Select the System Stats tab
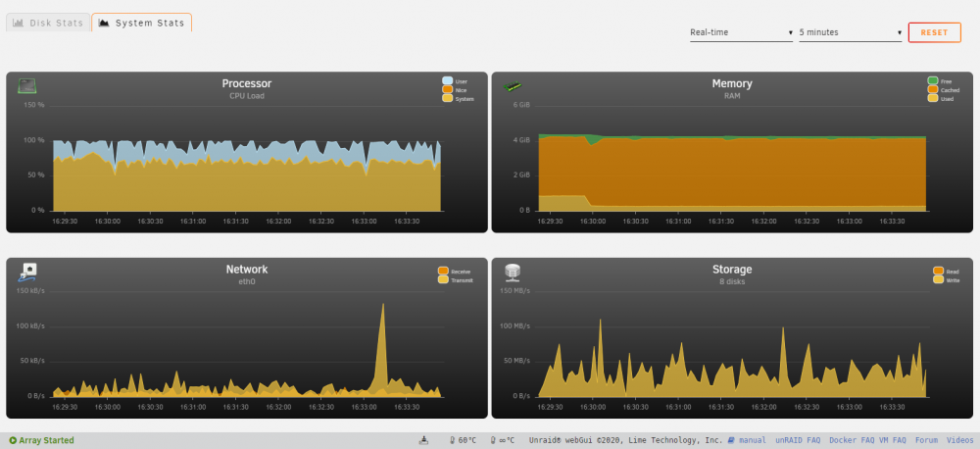 [x=142, y=23]
